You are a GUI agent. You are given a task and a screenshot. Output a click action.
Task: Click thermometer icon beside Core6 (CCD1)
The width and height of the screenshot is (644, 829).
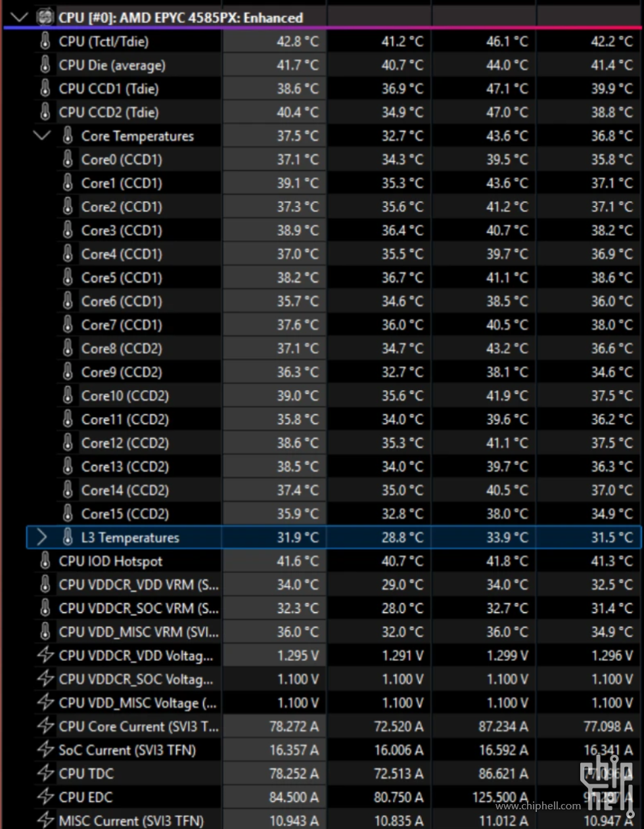pyautogui.click(x=67, y=302)
